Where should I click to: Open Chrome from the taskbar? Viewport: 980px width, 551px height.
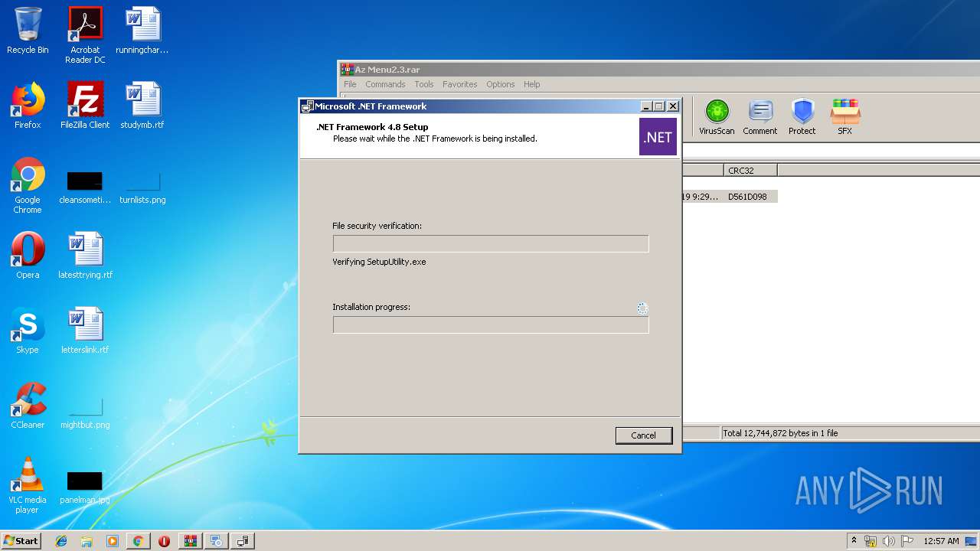click(x=138, y=541)
